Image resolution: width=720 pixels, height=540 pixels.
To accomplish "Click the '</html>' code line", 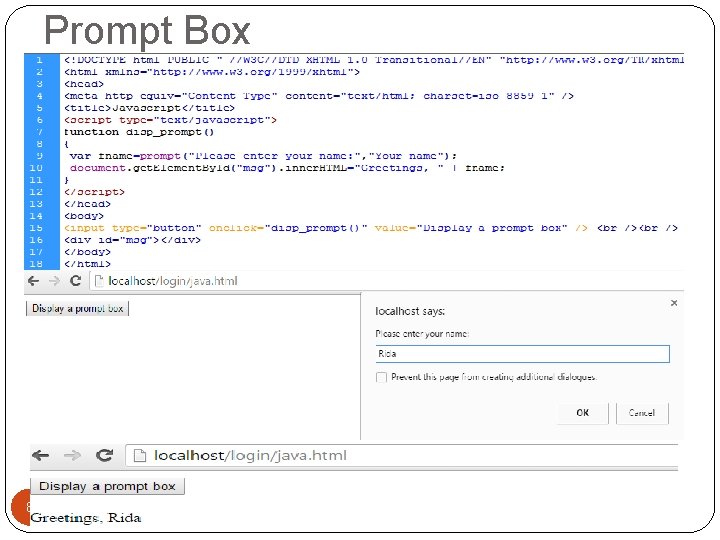I will [88, 264].
